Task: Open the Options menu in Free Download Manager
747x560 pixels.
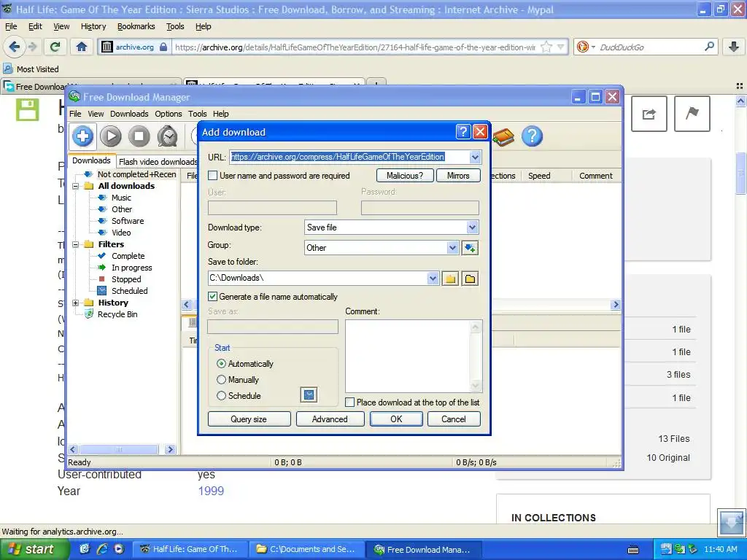Action: (x=169, y=114)
